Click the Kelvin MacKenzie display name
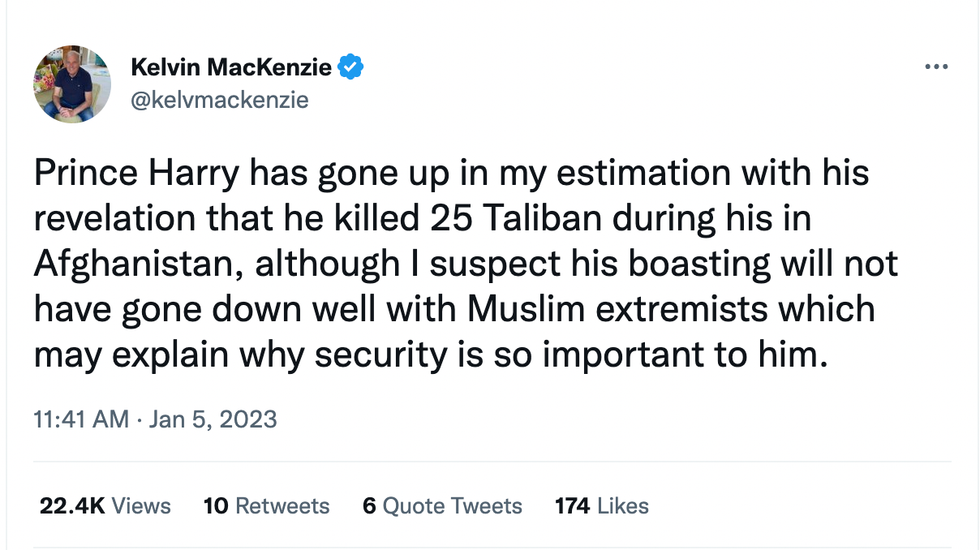980x550 pixels. pos(233,68)
